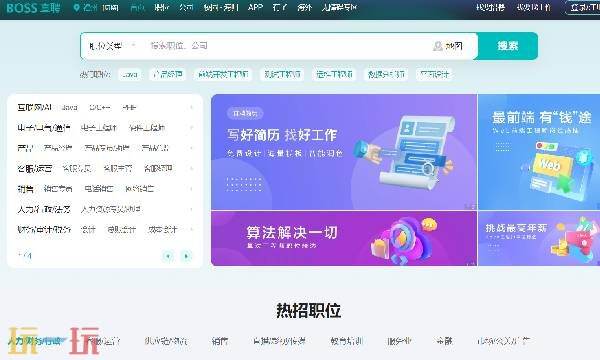
Task: Click the previous page arrow in category panel
Action: pos(168,256)
